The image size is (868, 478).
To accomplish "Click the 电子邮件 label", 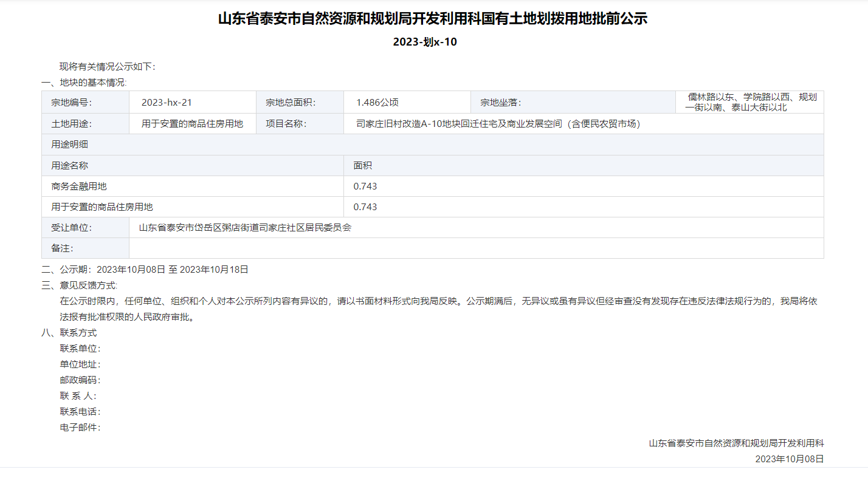I will click(80, 428).
